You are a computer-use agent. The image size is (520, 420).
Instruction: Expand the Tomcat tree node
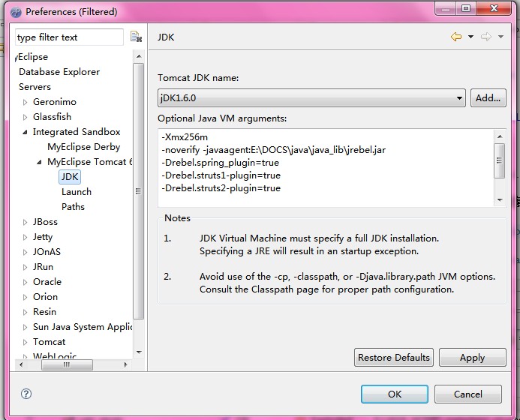click(x=25, y=342)
